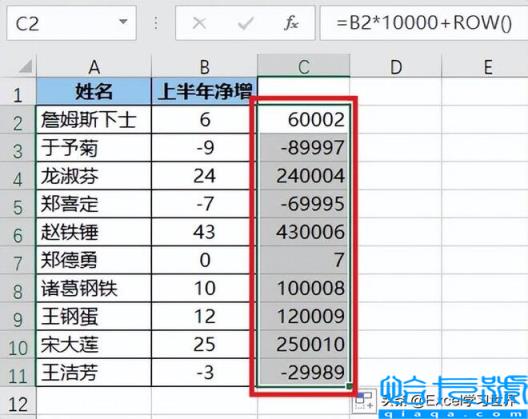
Task: Click cell containing 诸葛钢铁
Action: [x=94, y=288]
